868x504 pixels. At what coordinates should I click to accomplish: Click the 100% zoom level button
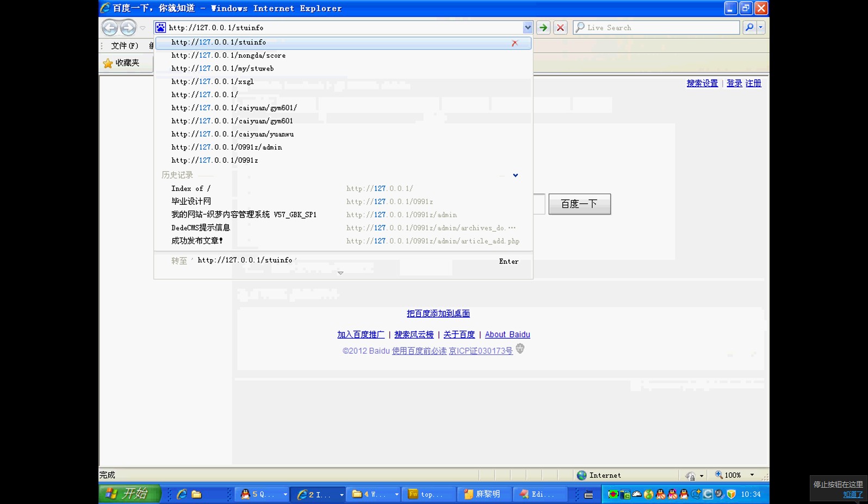(x=728, y=475)
